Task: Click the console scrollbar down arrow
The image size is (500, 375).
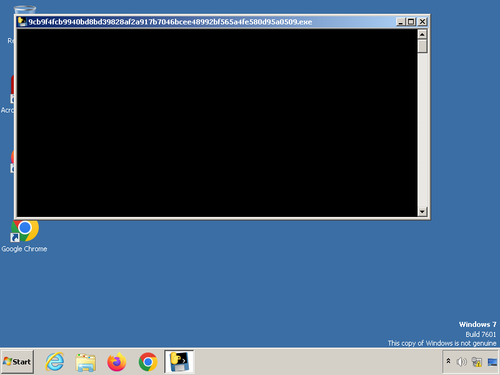Action: [422, 212]
